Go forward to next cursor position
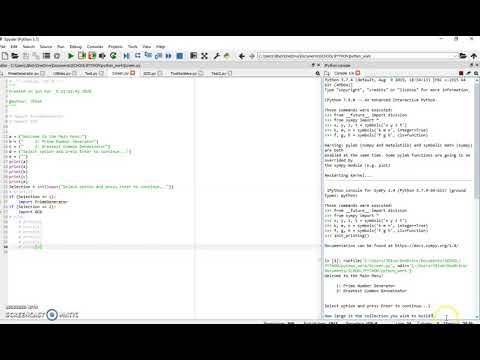Screen dimensions: 480x360 (252, 56)
